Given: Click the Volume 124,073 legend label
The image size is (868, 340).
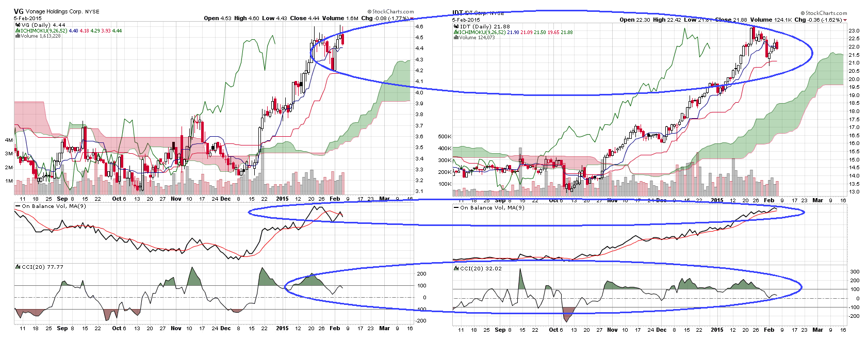Looking at the screenshot, I should coord(477,37).
